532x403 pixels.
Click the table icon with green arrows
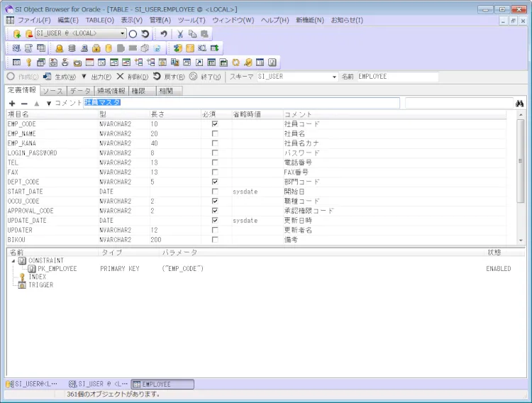coord(214,48)
